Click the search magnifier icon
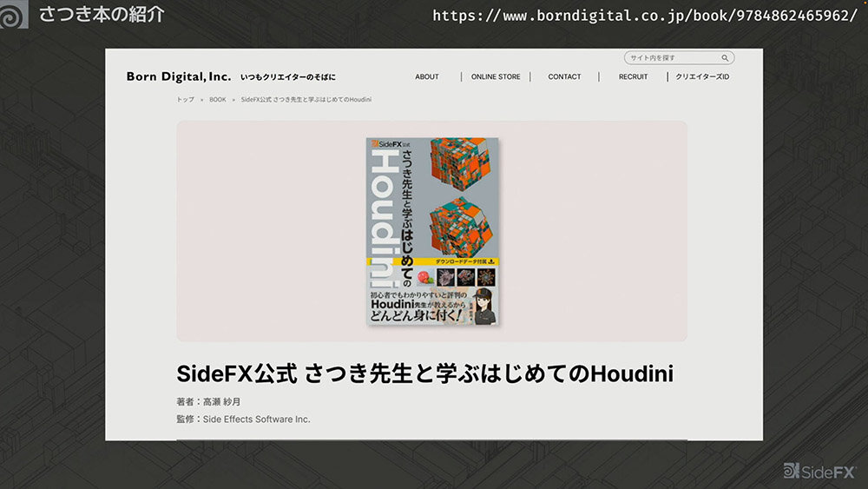868x489 pixels. [725, 57]
